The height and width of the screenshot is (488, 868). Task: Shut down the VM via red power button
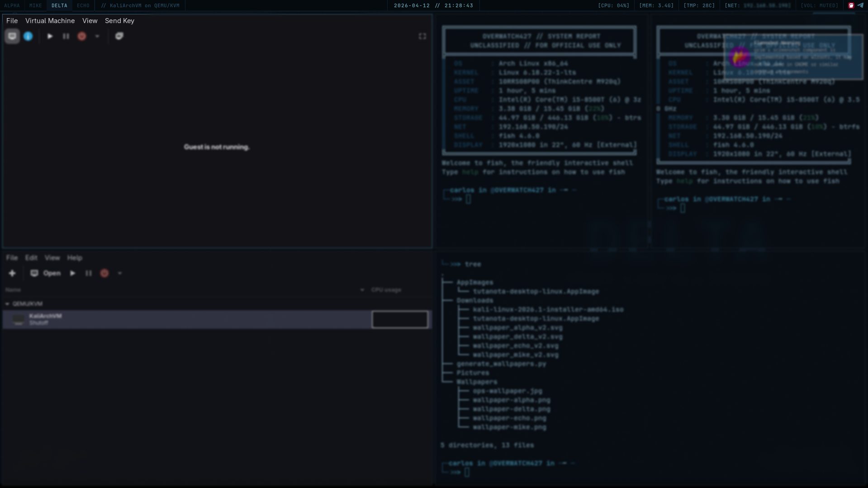pos(82,36)
